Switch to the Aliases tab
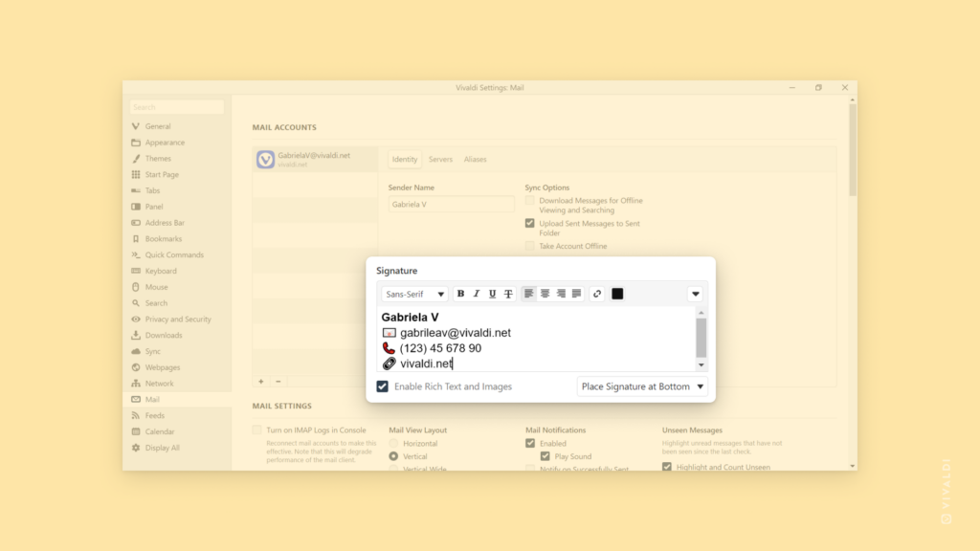 (x=475, y=160)
